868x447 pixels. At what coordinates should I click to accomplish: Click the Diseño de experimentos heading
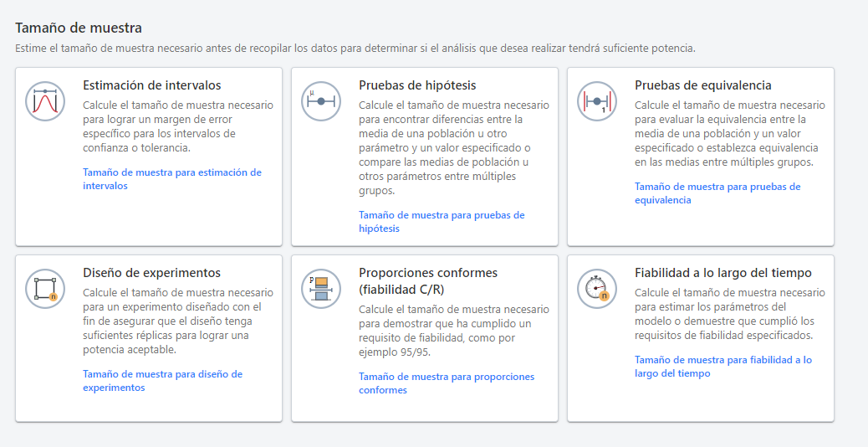click(x=151, y=273)
